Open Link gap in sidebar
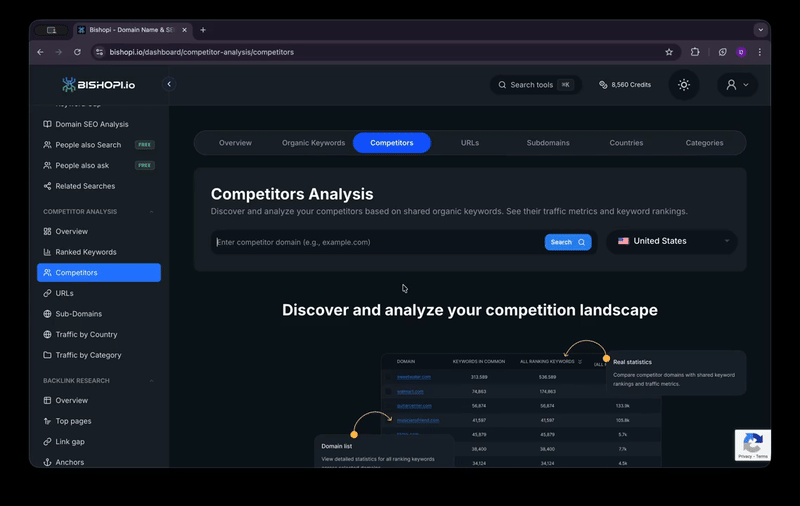This screenshot has height=506, width=800. 70,442
